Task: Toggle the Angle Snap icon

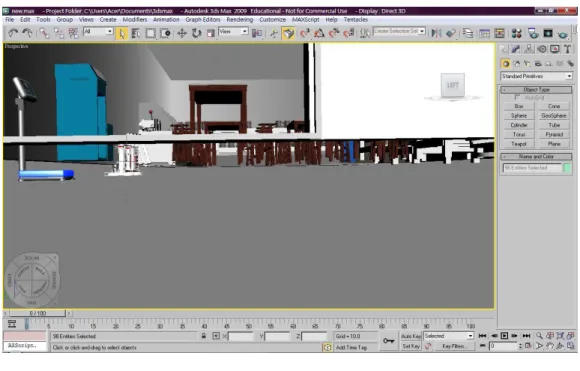Action: (x=319, y=34)
